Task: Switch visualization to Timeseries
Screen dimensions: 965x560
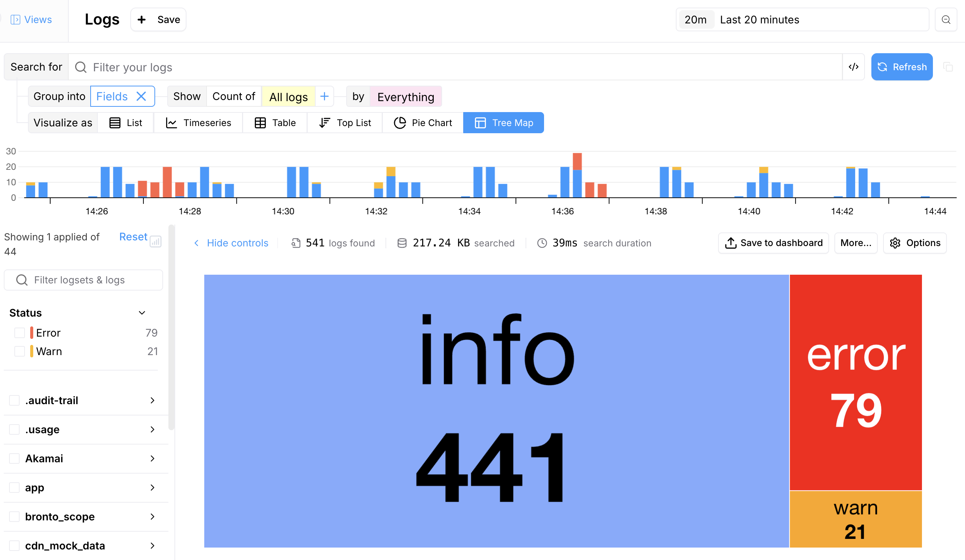Action: click(198, 123)
